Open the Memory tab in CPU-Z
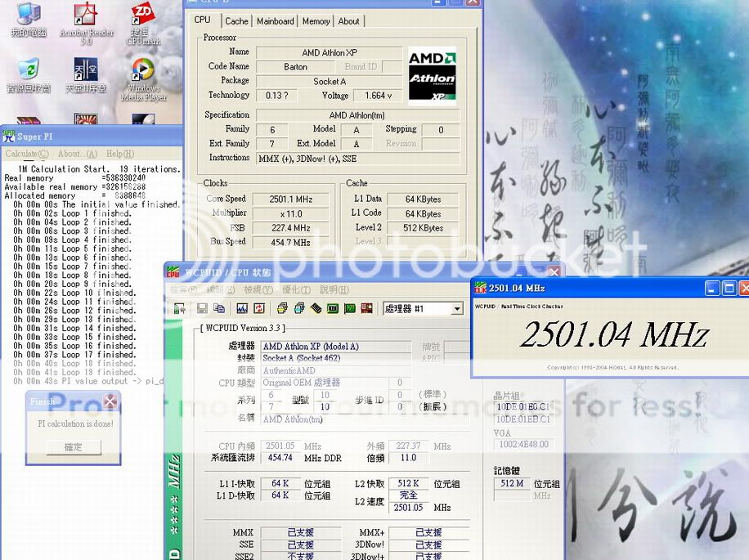This screenshot has height=560, width=749. tap(316, 21)
